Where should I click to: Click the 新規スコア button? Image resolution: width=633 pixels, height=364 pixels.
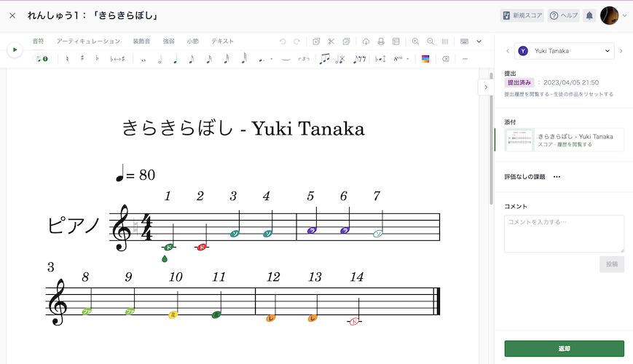[x=522, y=15]
